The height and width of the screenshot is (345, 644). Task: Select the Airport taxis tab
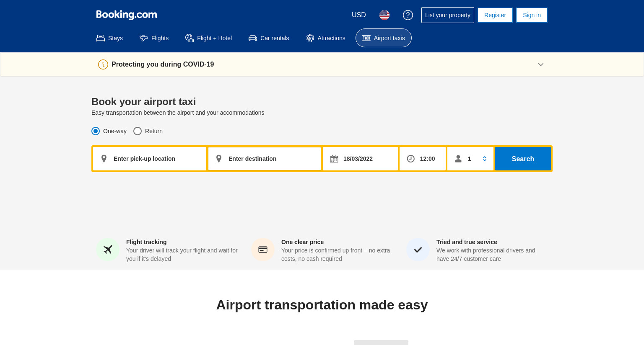[384, 38]
